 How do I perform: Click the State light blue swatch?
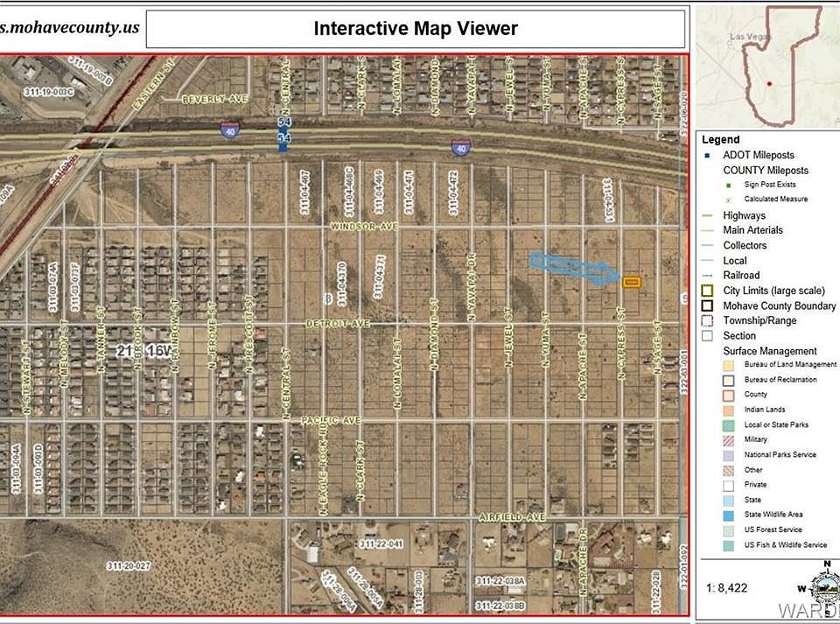tap(728, 501)
